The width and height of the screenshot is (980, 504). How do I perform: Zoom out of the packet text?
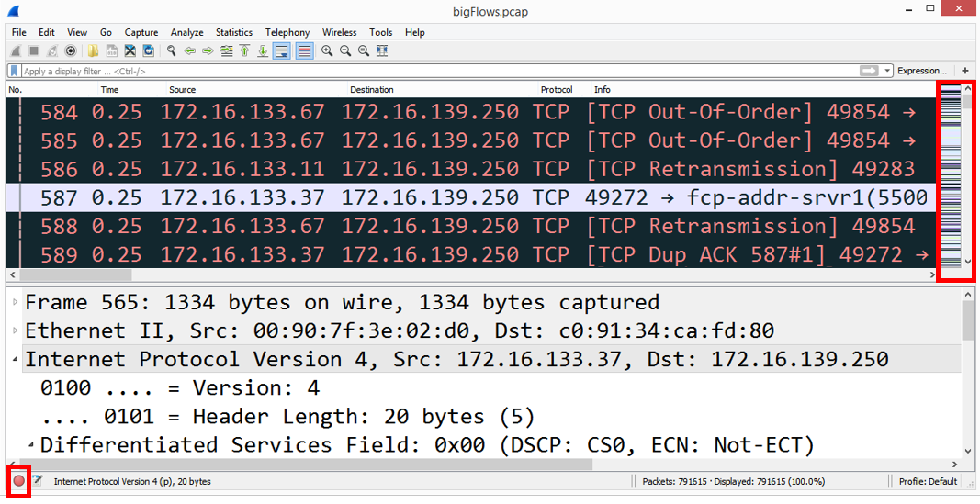pos(345,51)
